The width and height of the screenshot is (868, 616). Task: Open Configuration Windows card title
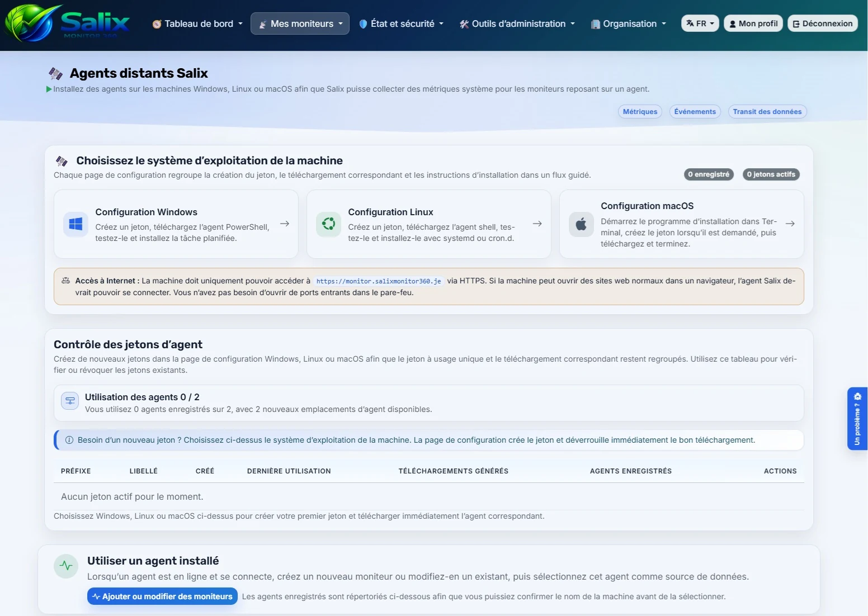pos(146,212)
